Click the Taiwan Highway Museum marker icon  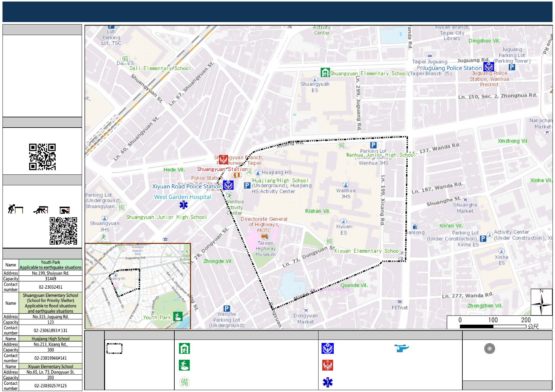point(264,237)
